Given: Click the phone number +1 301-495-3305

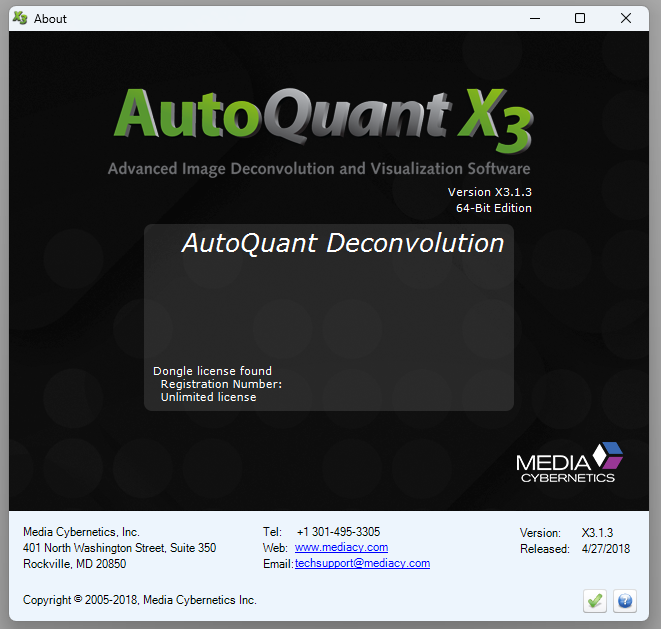Looking at the screenshot, I should 339,532.
